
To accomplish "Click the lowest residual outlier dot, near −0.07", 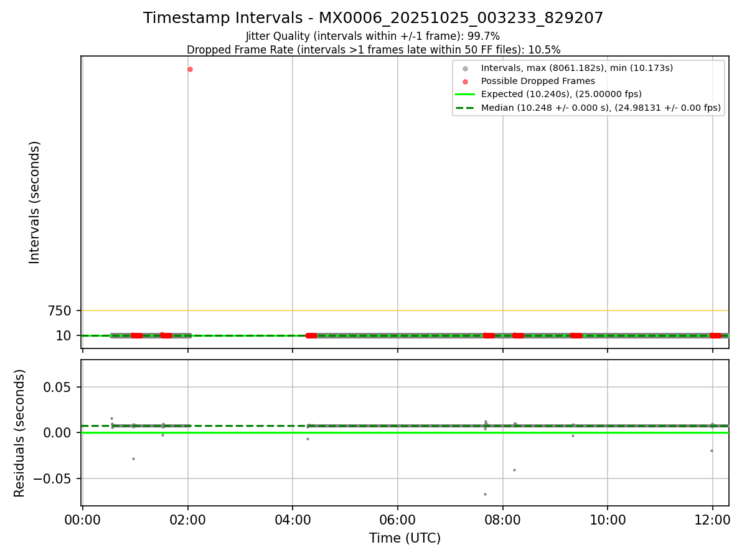I will (x=485, y=494).
